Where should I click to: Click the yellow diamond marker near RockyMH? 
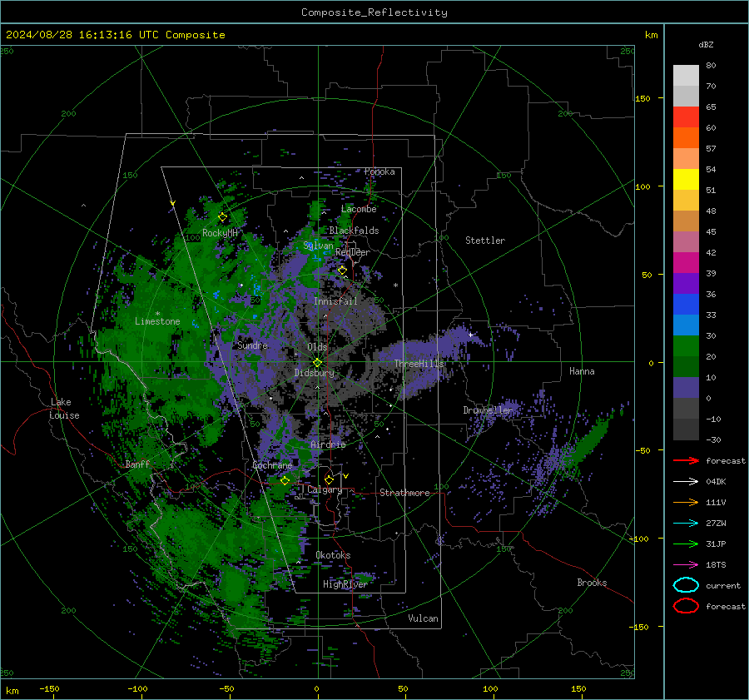pos(222,217)
